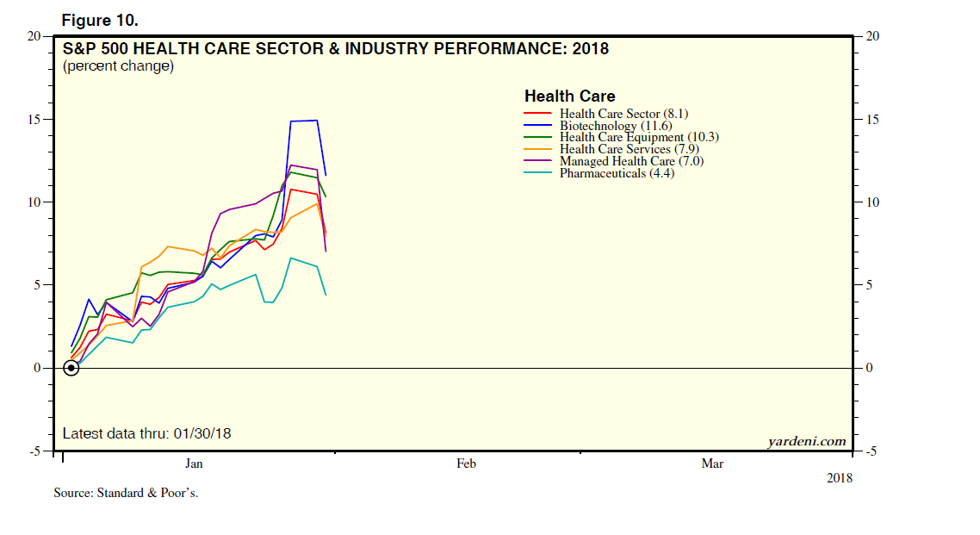Click the bold Health Care legend header
This screenshot has height=535, width=980.
pos(569,96)
